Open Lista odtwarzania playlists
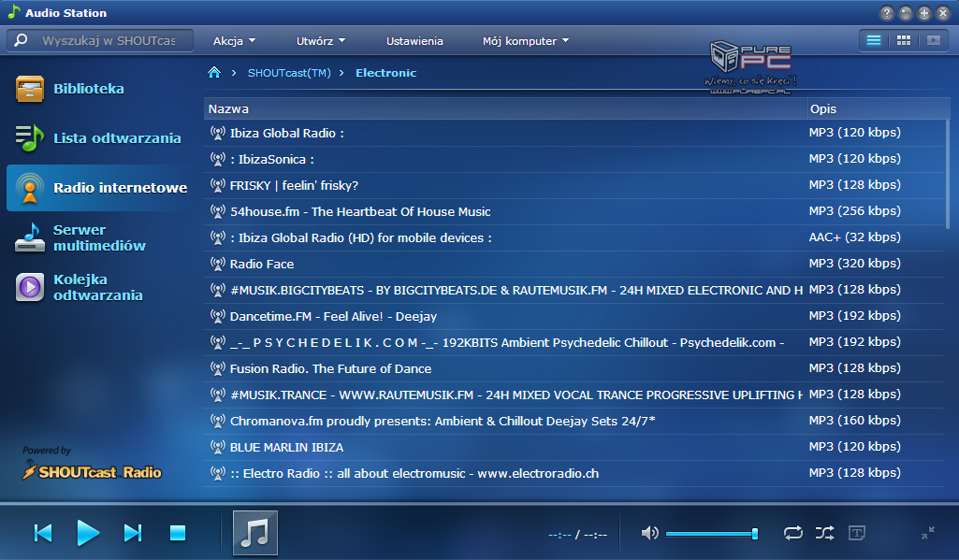The image size is (959, 560). (x=98, y=138)
